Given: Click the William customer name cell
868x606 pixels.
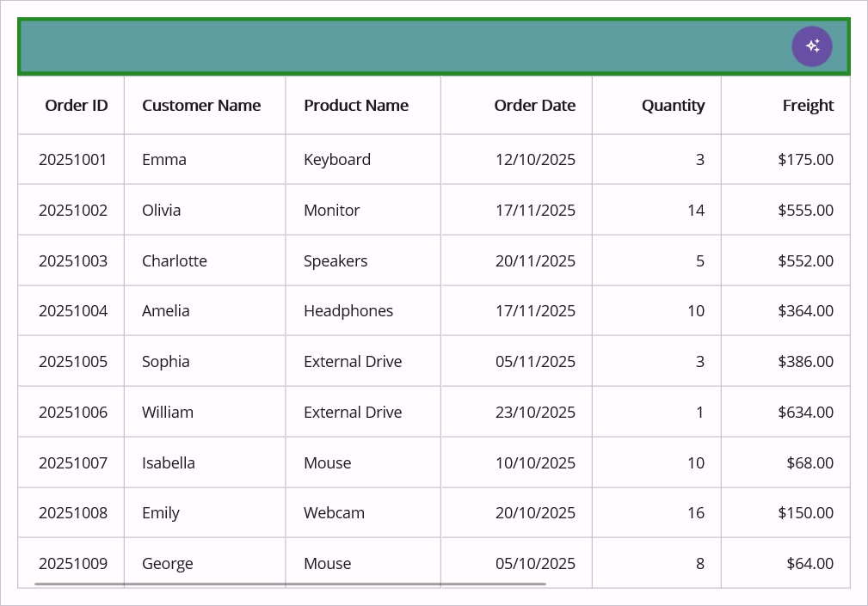Looking at the screenshot, I should pyautogui.click(x=168, y=413).
